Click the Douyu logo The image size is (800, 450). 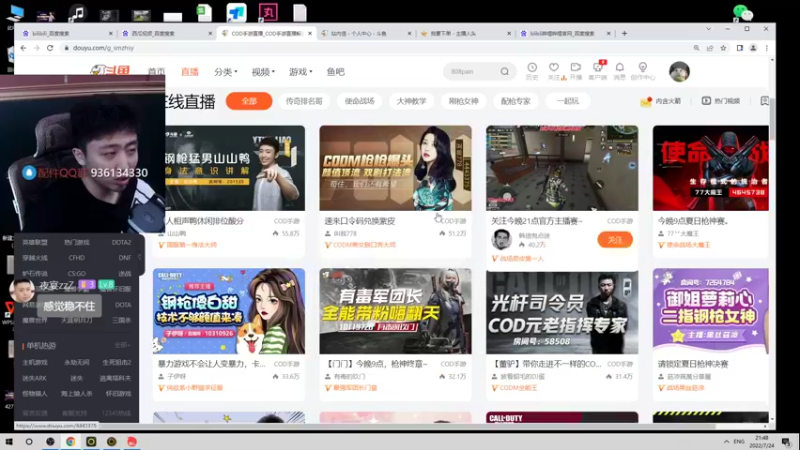(110, 70)
